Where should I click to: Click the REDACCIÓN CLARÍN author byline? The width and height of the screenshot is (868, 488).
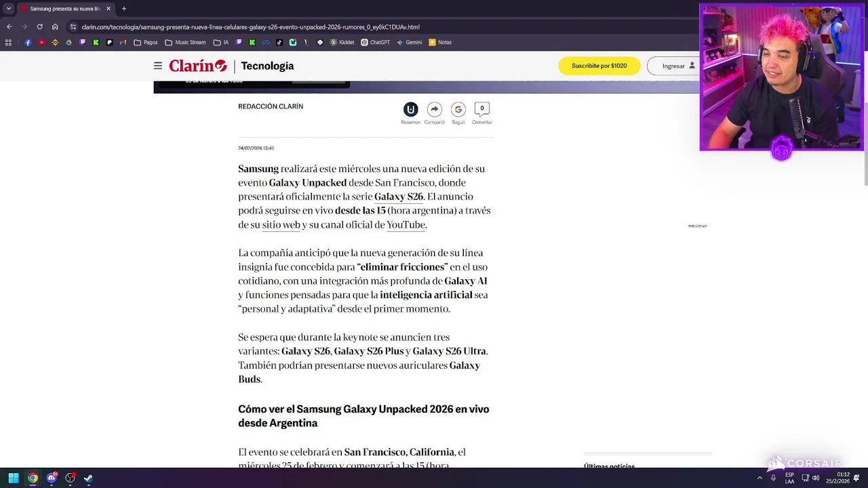point(271,106)
